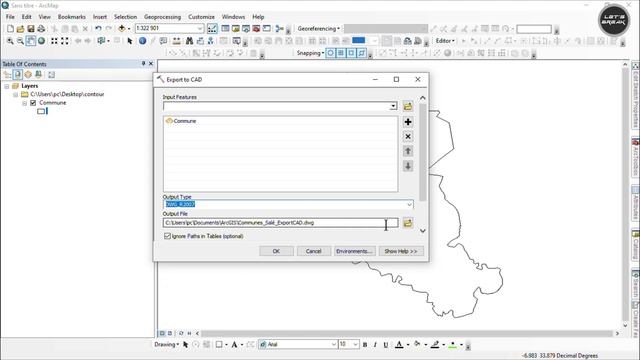Open the map scale dropdown

click(x=200, y=29)
